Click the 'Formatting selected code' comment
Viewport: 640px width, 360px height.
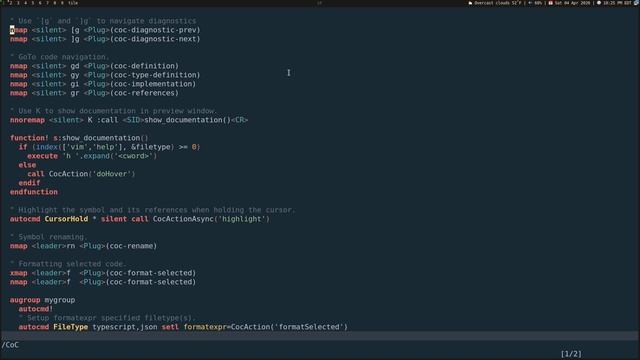[x=68, y=263]
